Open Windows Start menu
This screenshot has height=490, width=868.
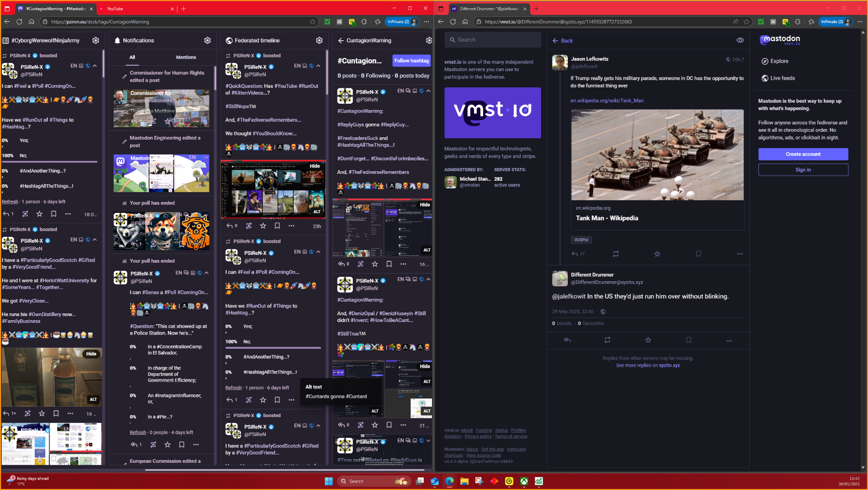(x=329, y=481)
